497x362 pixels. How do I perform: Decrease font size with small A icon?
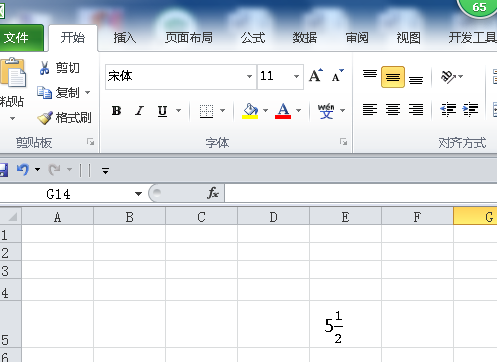tap(337, 76)
